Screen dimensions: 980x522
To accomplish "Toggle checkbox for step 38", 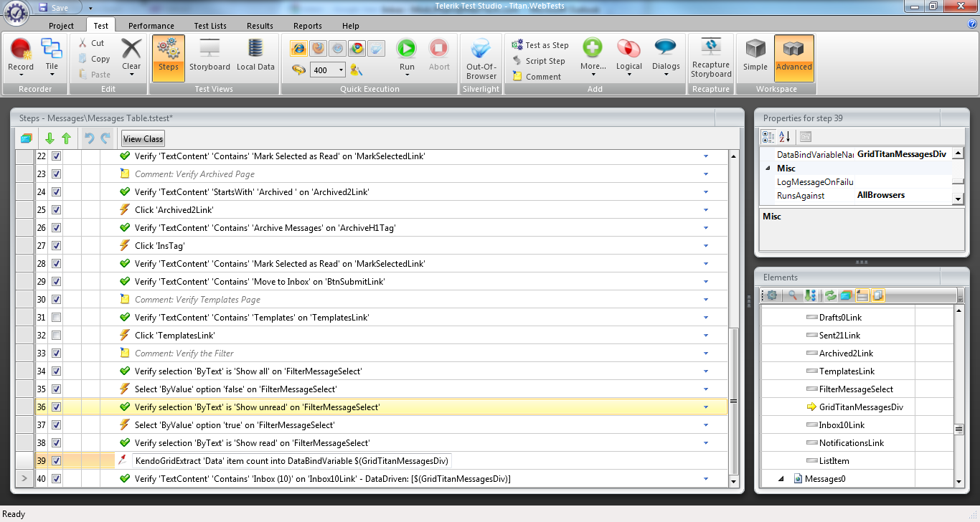I will [56, 443].
